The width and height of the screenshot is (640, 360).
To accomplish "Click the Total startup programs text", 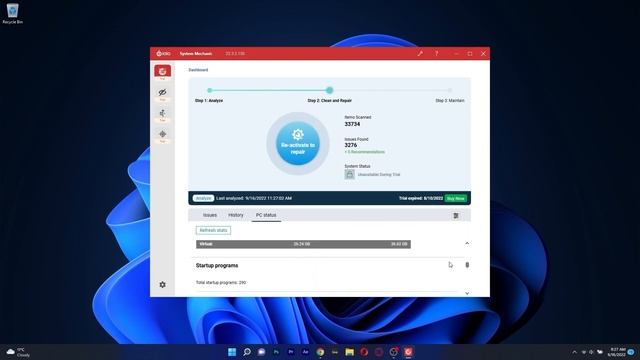I will (x=221, y=282).
